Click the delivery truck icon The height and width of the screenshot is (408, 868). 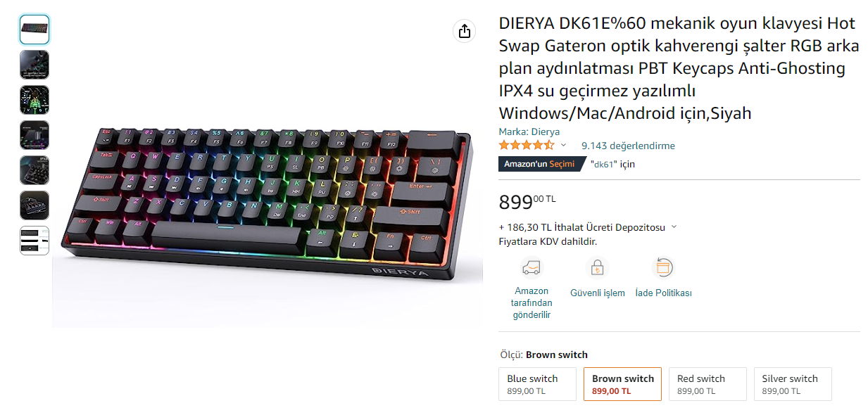[532, 267]
